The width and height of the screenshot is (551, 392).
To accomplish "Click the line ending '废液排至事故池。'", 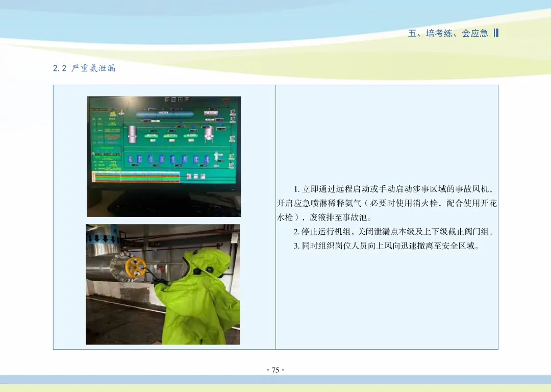I will (324, 217).
